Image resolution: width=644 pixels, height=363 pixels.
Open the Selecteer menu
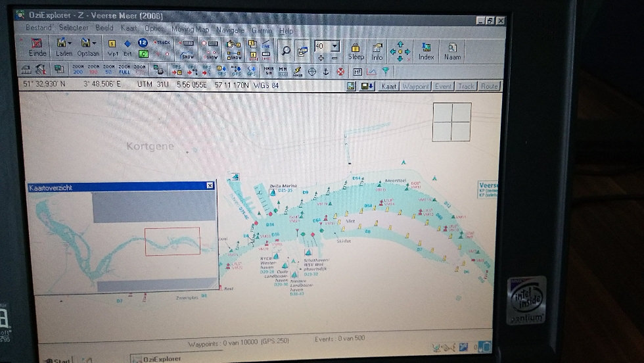pyautogui.click(x=74, y=28)
